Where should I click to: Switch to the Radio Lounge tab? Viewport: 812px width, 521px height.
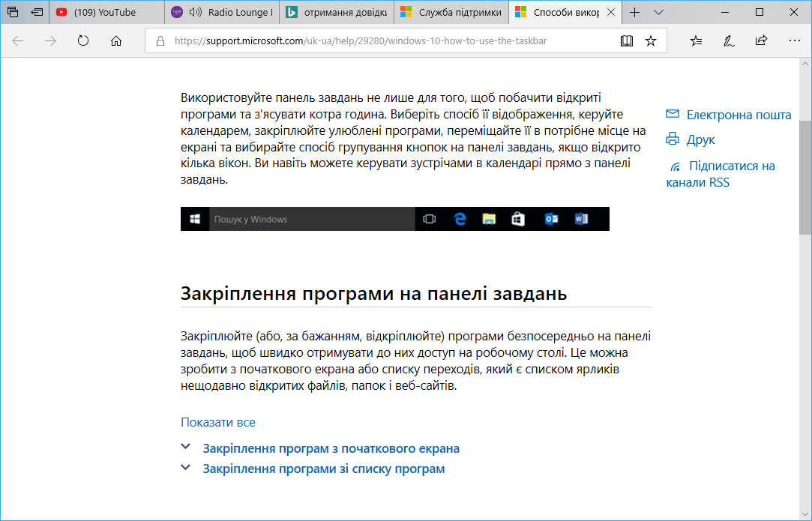[222, 13]
